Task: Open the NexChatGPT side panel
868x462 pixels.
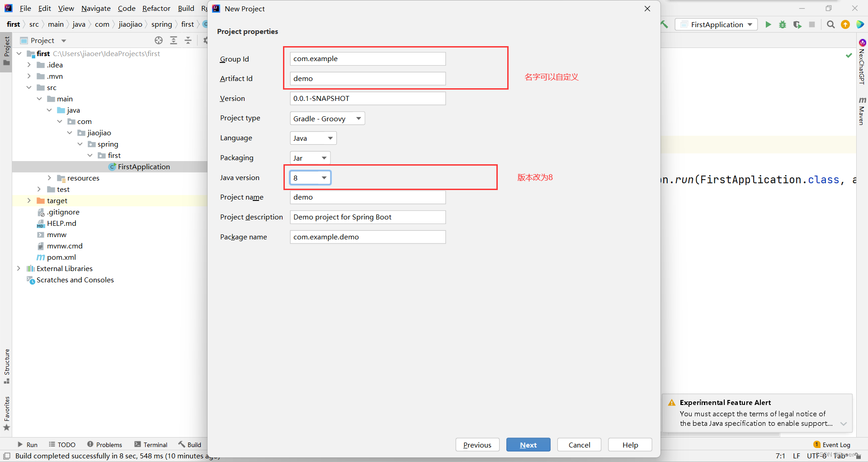Action: click(862, 62)
